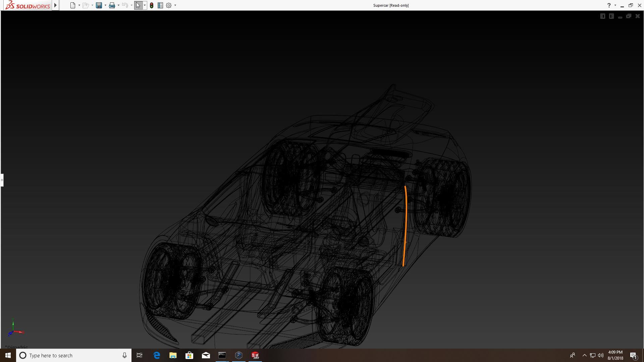The image size is (644, 362).
Task: Click the New document icon
Action: (72, 5)
